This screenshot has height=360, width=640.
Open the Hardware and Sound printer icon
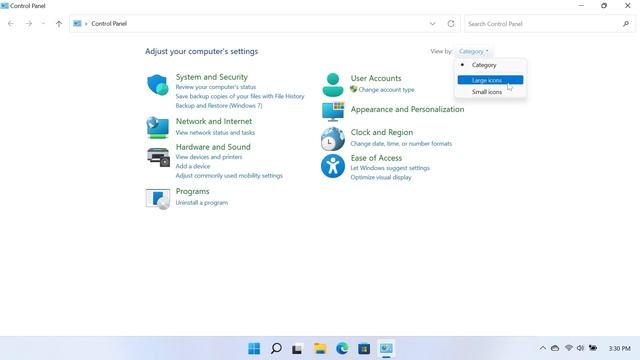[x=158, y=157]
